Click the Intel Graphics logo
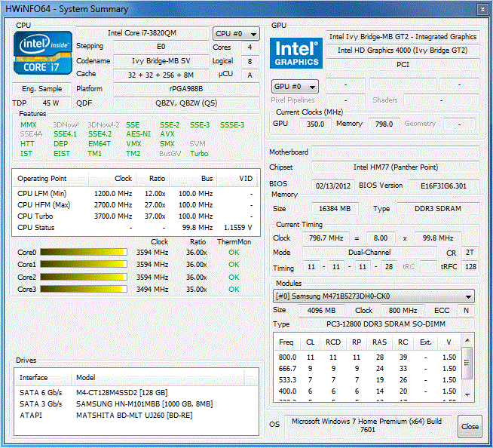 pos(296,53)
